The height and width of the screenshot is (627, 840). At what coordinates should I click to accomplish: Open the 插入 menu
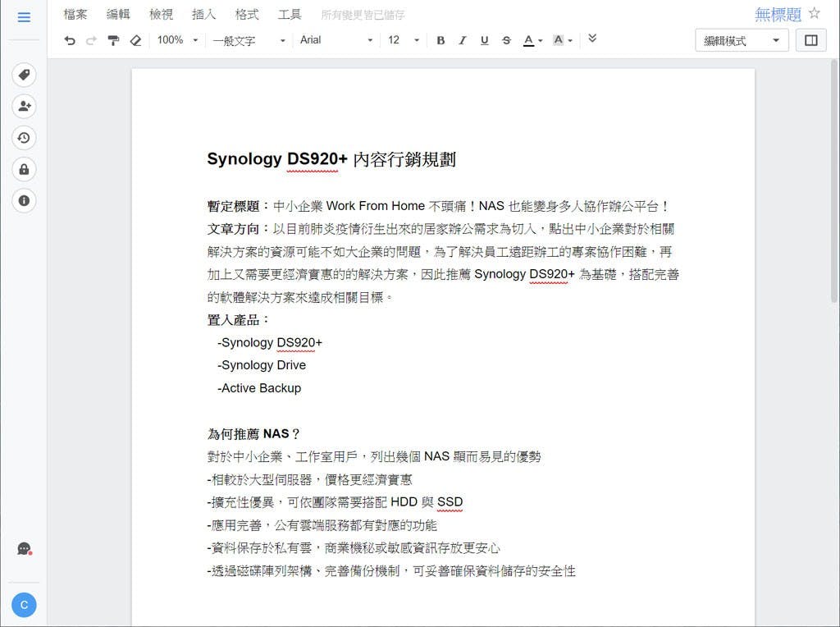(203, 14)
